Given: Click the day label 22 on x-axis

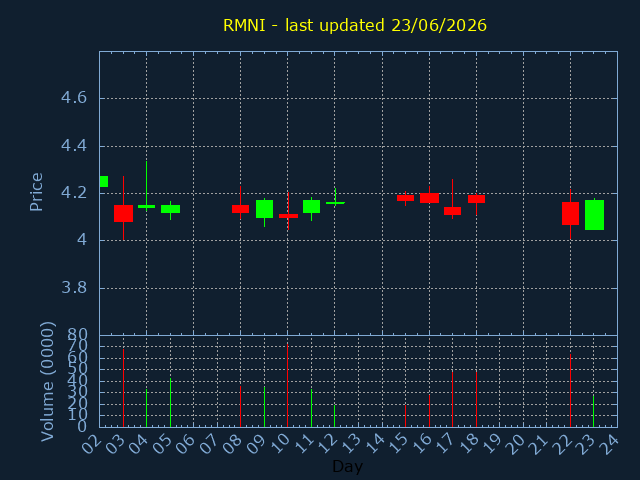Looking at the screenshot, I should pyautogui.click(x=563, y=444).
